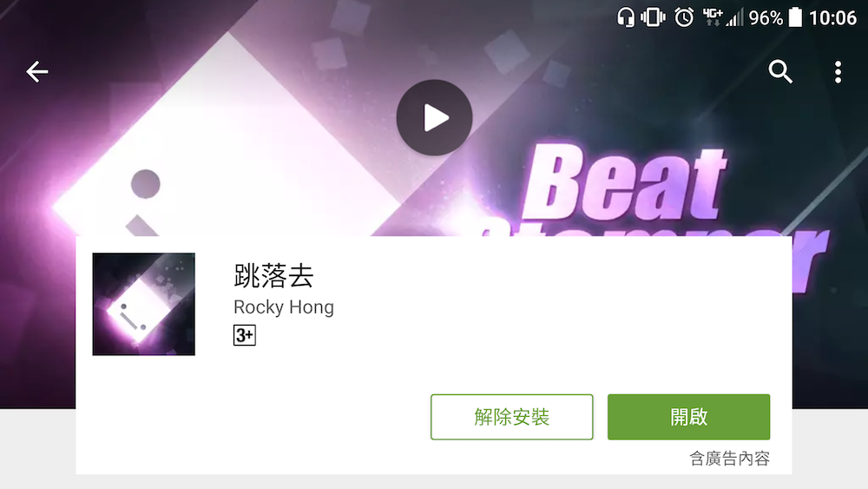Tap the vibrate mode status icon
Image resolution: width=868 pixels, height=489 pixels.
pyautogui.click(x=654, y=17)
